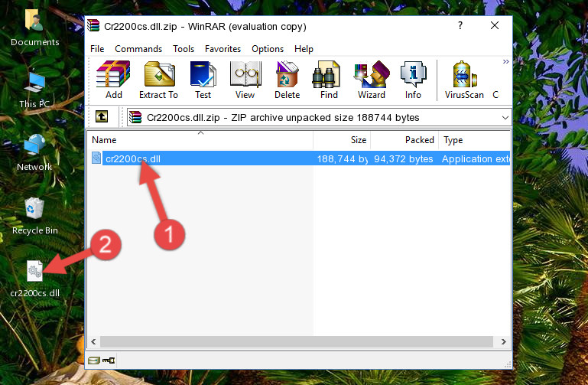
Task: Select the Recycle Bin desktop icon
Action: 35,217
